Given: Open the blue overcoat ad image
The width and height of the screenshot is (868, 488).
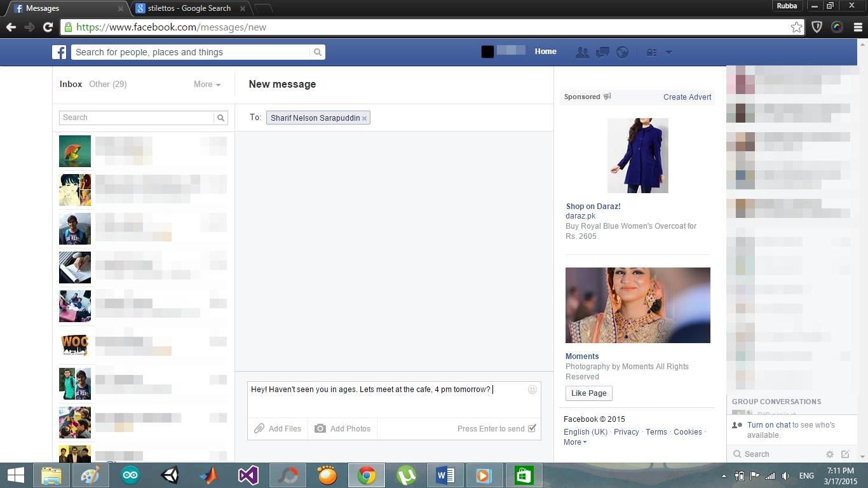Looking at the screenshot, I should click(637, 155).
